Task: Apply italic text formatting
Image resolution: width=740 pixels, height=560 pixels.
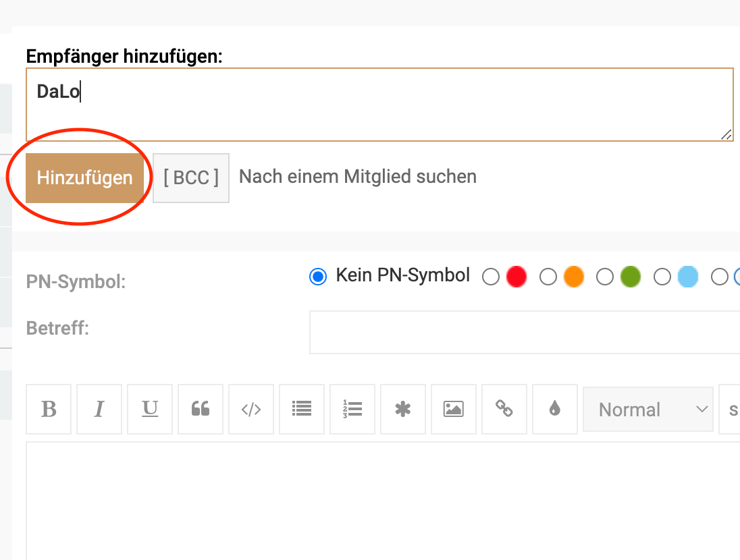Action: click(99, 409)
